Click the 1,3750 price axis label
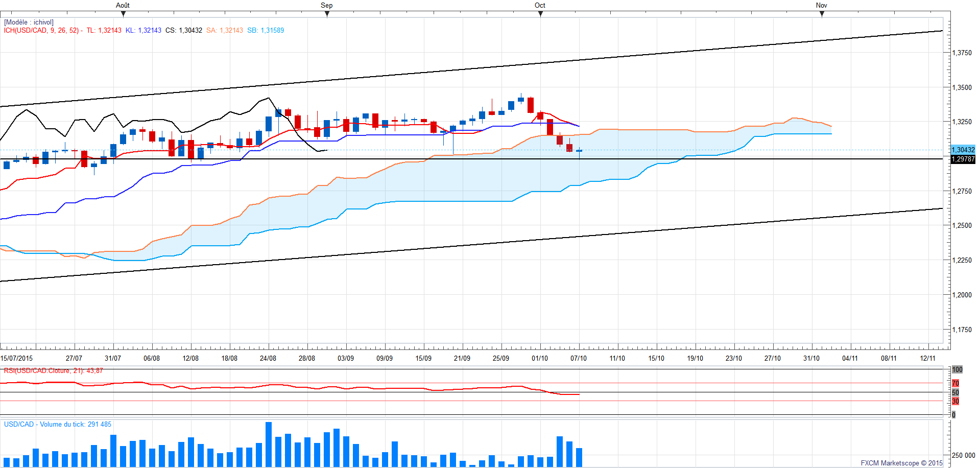 [x=962, y=53]
